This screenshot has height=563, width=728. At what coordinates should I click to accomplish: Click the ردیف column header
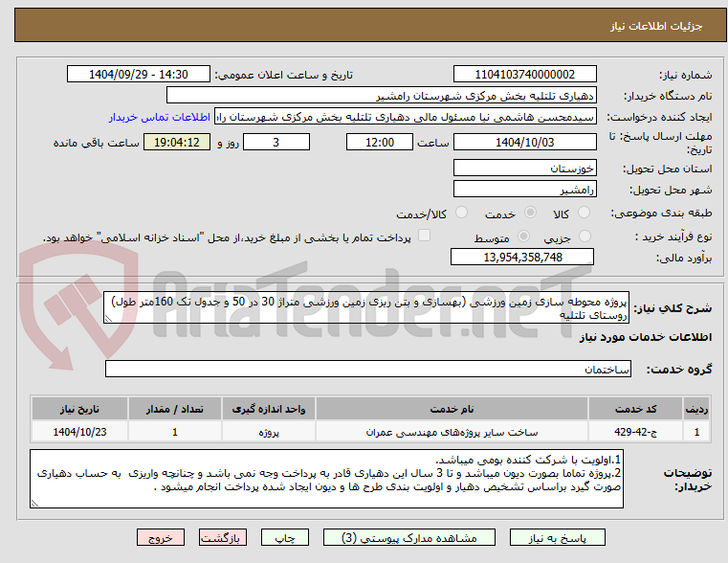click(x=696, y=409)
